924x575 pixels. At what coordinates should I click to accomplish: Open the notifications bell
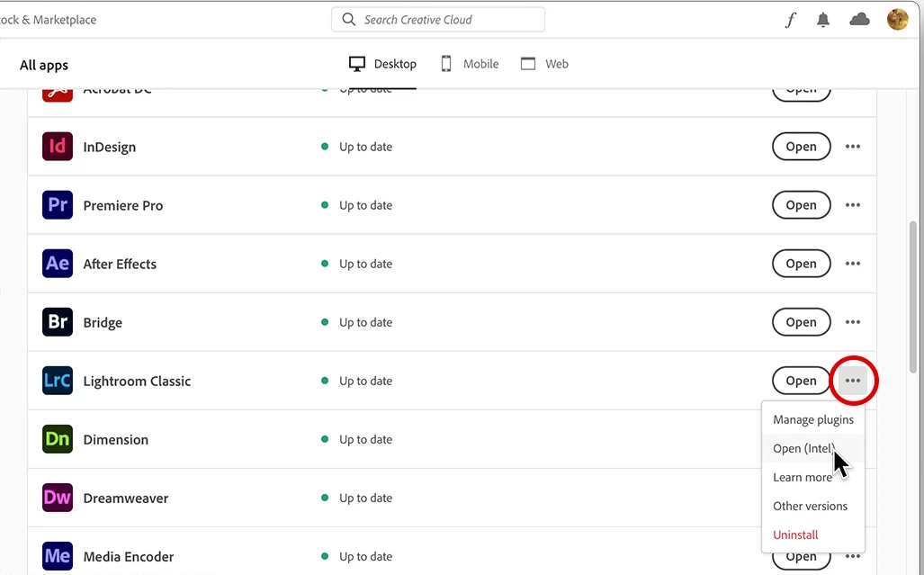[823, 20]
